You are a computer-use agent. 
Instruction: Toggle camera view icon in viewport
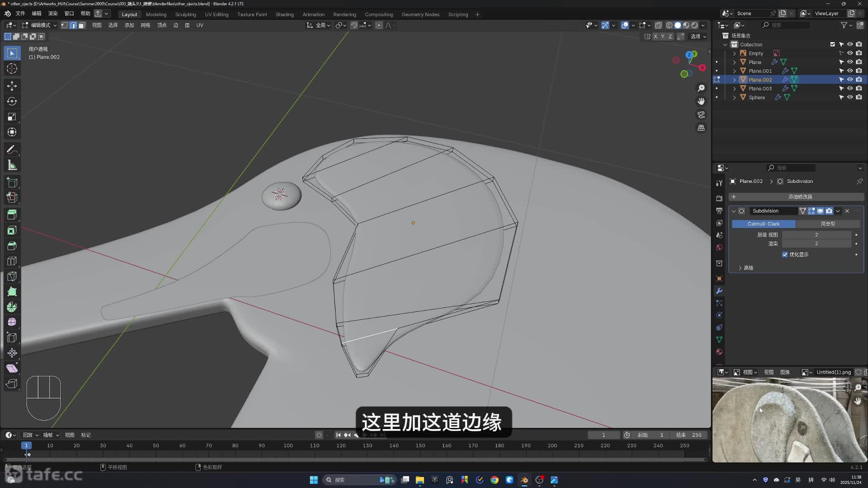(701, 115)
